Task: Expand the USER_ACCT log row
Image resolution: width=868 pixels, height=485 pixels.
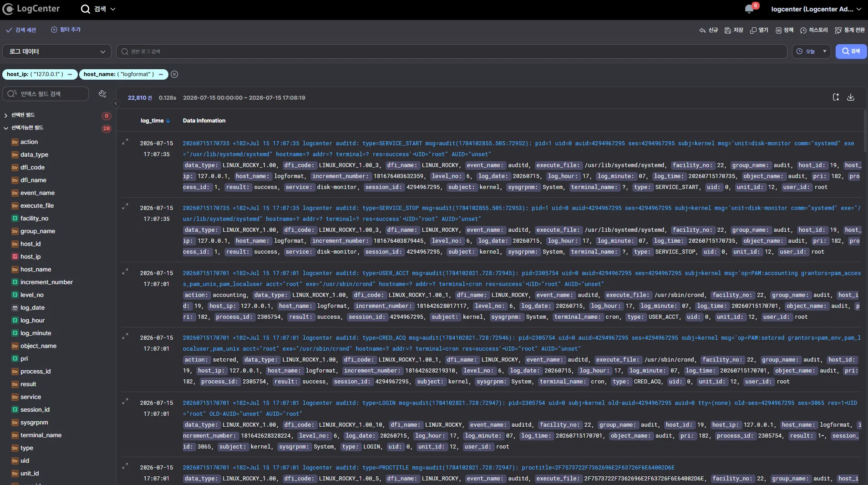Action: point(125,272)
